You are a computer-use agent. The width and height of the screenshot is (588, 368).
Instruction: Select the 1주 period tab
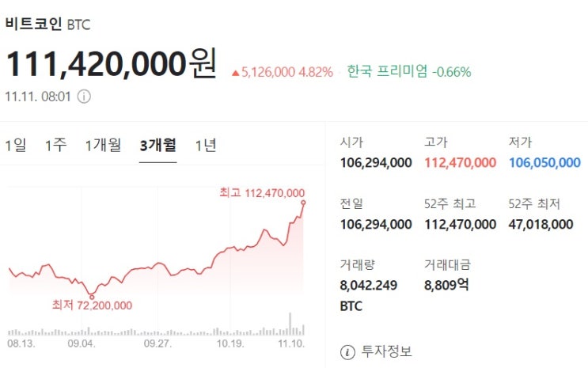(x=55, y=145)
